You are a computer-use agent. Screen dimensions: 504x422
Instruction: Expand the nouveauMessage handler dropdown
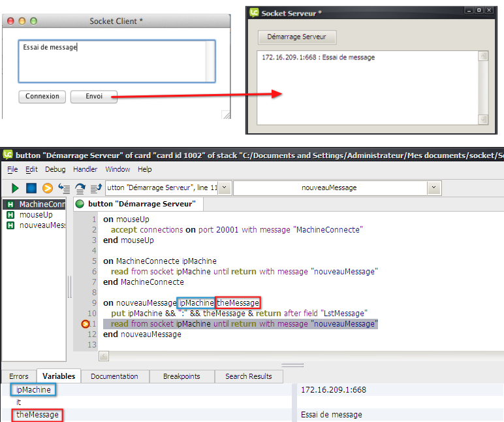(434, 188)
